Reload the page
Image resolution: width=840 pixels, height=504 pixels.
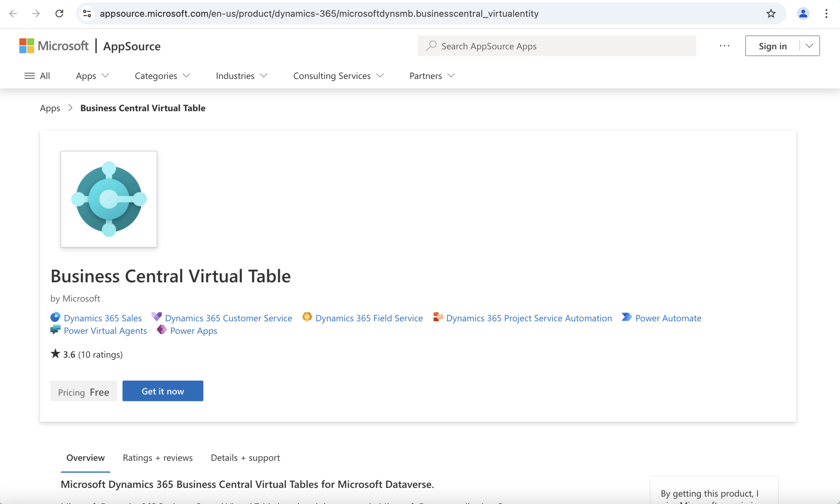tap(59, 14)
